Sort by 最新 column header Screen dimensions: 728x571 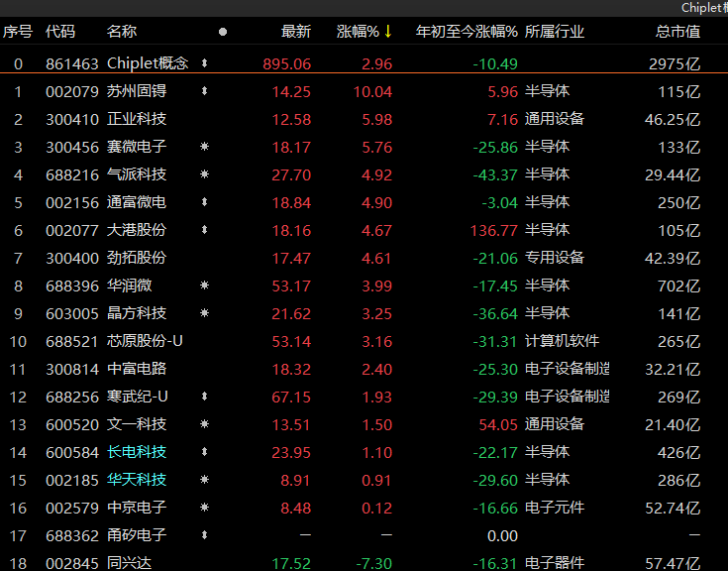coord(296,32)
